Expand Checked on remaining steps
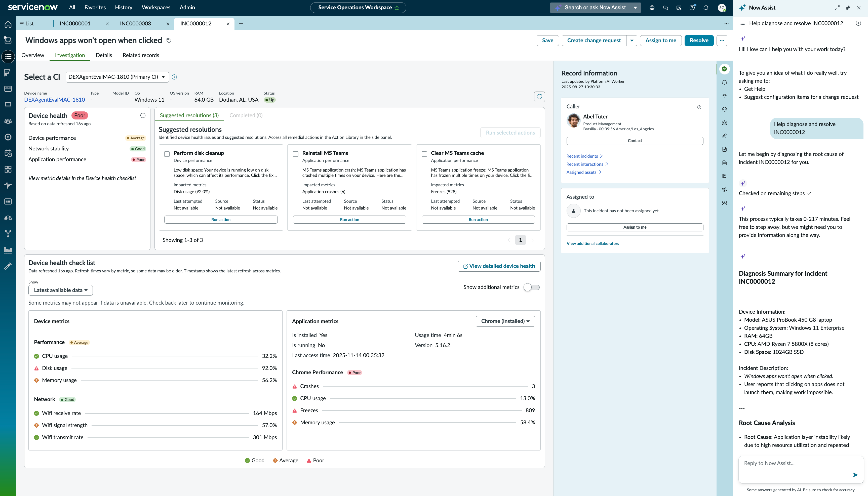This screenshot has height=496, width=868. (x=775, y=193)
